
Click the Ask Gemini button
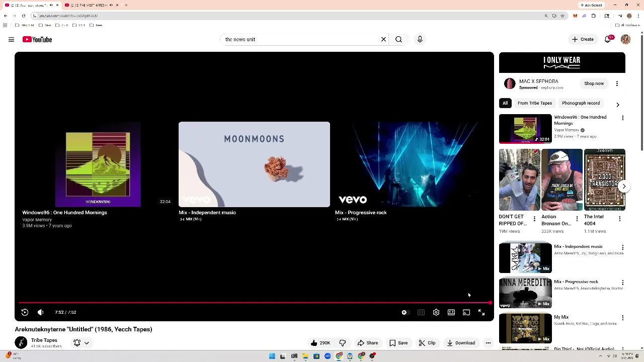(x=592, y=5)
